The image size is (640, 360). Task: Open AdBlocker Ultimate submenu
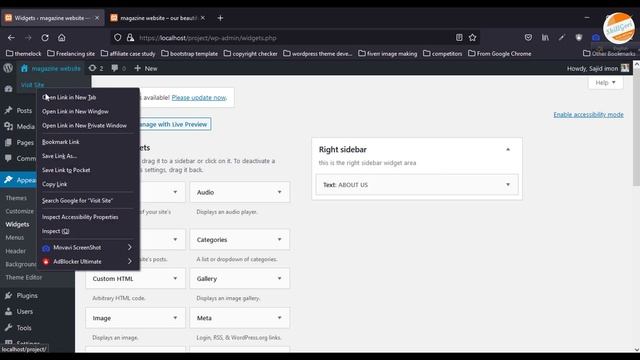pos(88,262)
